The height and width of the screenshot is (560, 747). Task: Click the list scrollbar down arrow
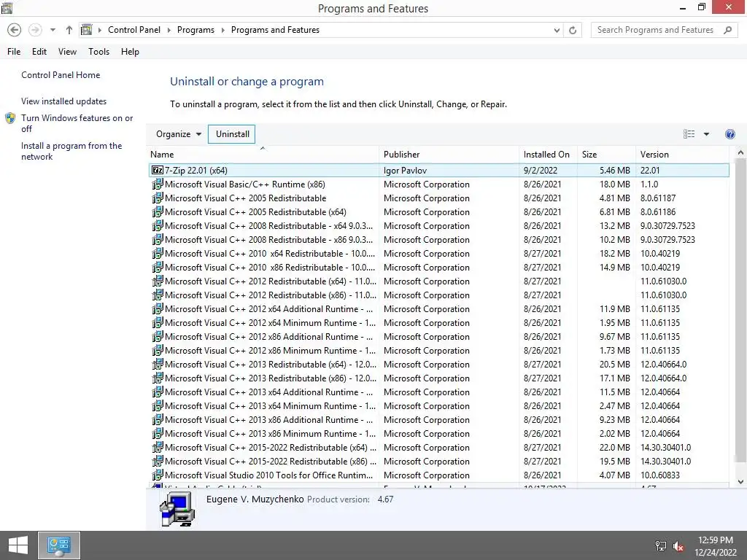740,482
